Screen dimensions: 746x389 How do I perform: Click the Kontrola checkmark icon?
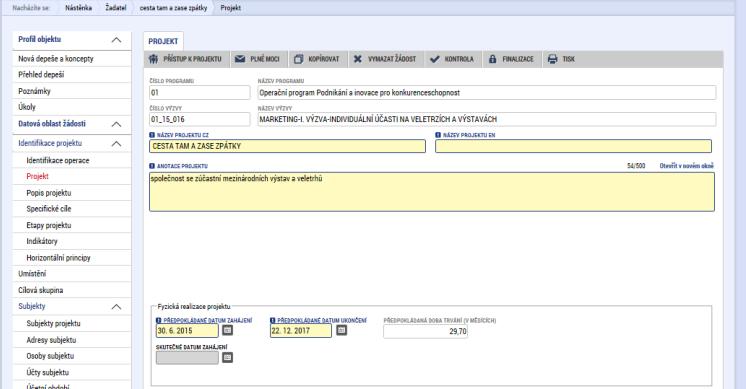tap(434, 59)
